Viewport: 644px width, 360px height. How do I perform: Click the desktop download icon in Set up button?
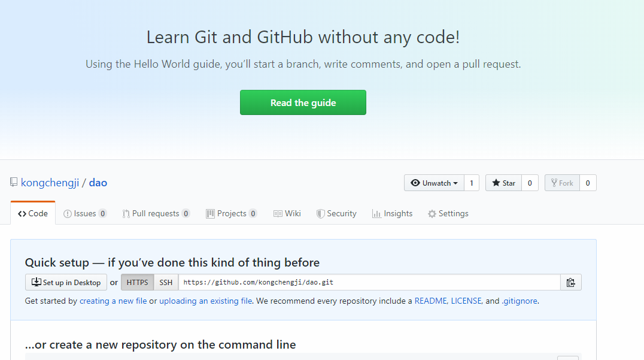pyautogui.click(x=36, y=282)
